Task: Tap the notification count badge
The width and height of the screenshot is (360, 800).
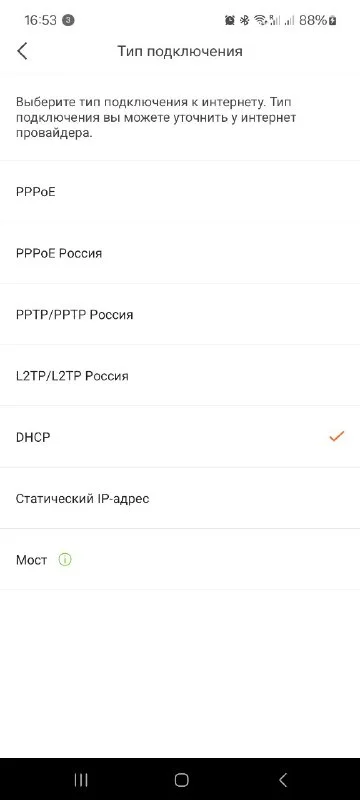Action: [x=68, y=20]
